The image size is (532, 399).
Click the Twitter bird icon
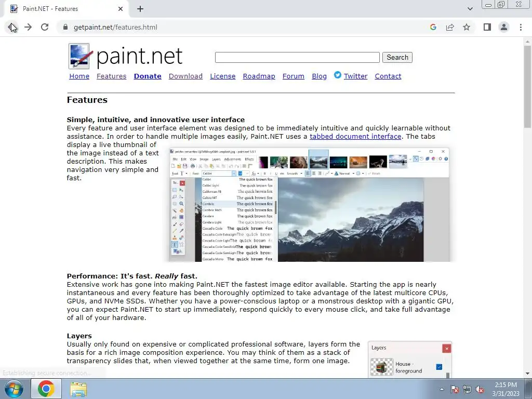tap(338, 75)
